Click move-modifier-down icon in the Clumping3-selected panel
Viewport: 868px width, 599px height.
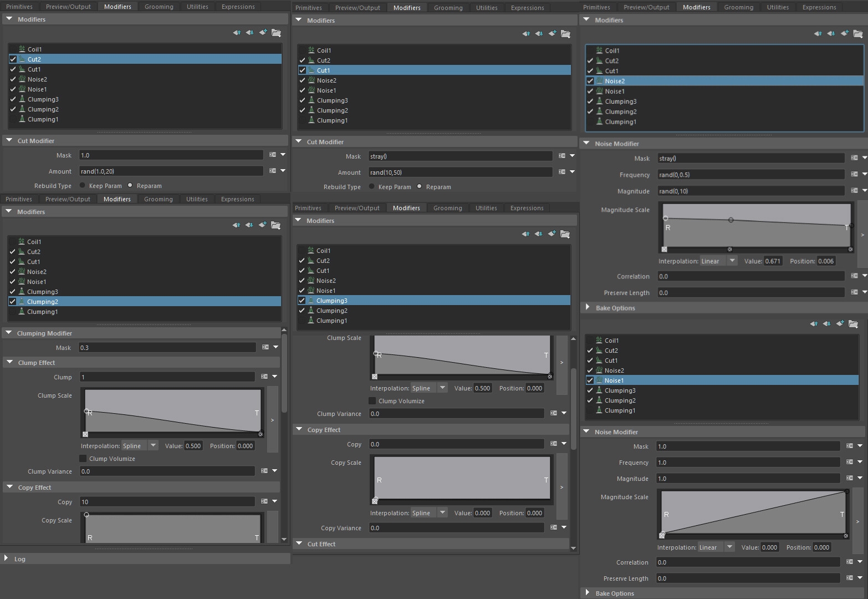click(539, 234)
